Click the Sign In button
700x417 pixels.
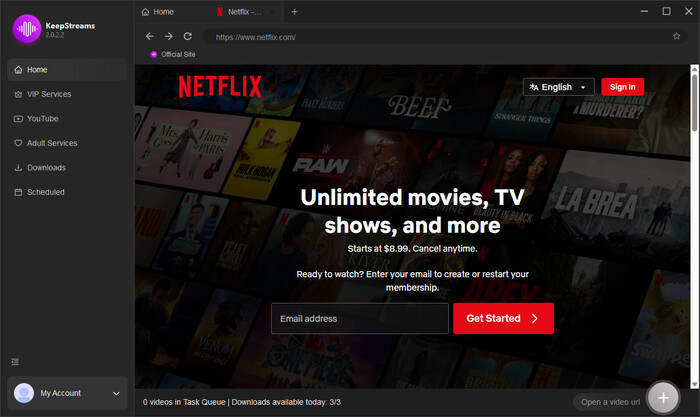pyautogui.click(x=622, y=87)
